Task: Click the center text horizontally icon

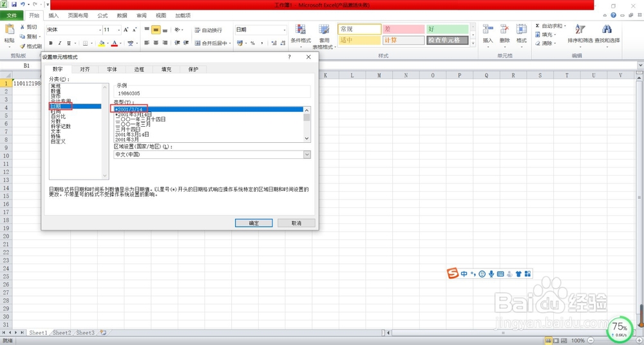Action: point(156,42)
